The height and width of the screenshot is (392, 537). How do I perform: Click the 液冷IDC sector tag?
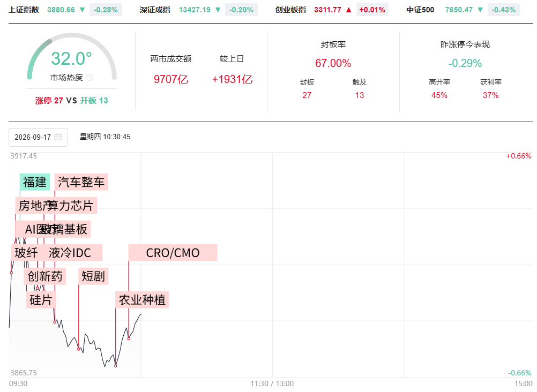[x=70, y=253]
